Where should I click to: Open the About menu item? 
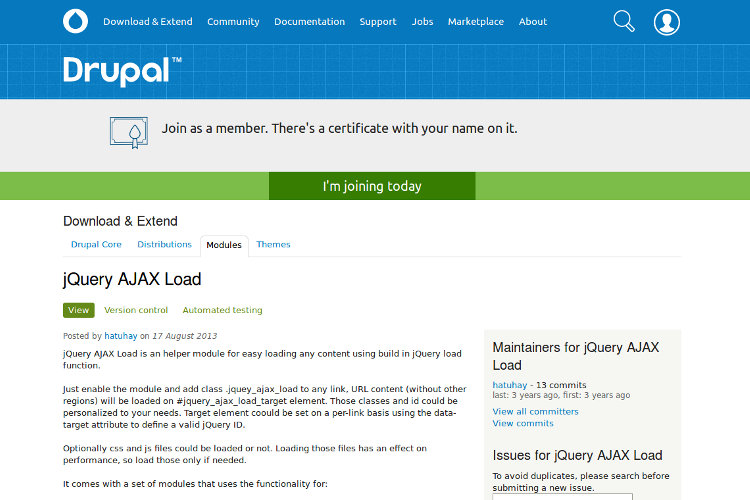tap(533, 22)
